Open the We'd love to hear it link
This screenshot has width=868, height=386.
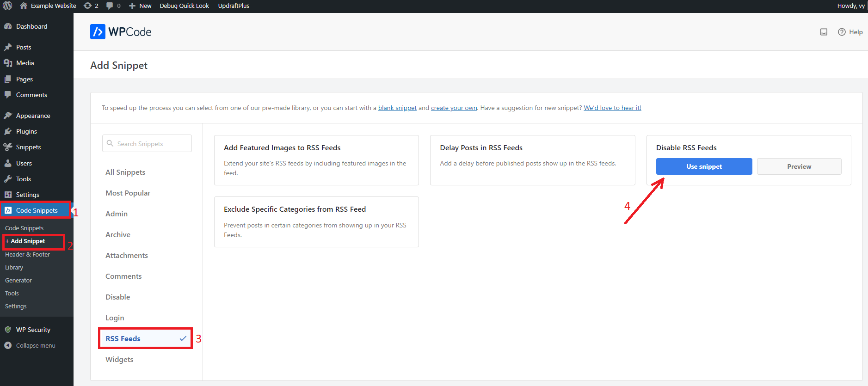612,108
